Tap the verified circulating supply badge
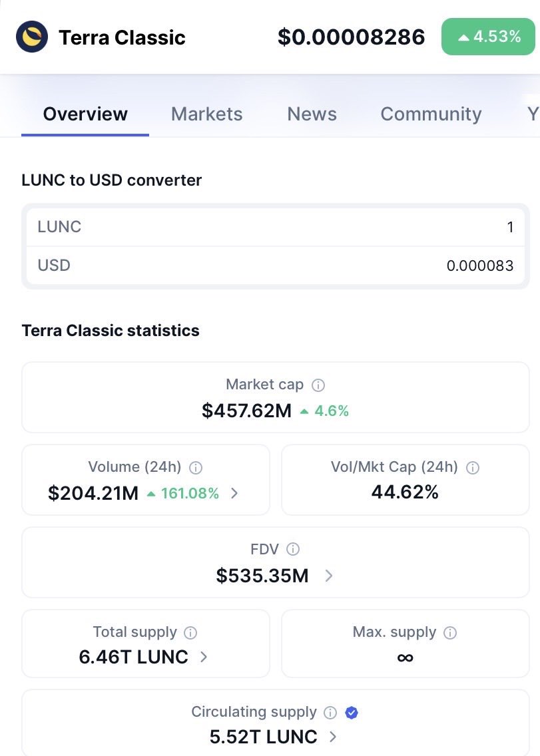The height and width of the screenshot is (756, 540). tap(352, 712)
